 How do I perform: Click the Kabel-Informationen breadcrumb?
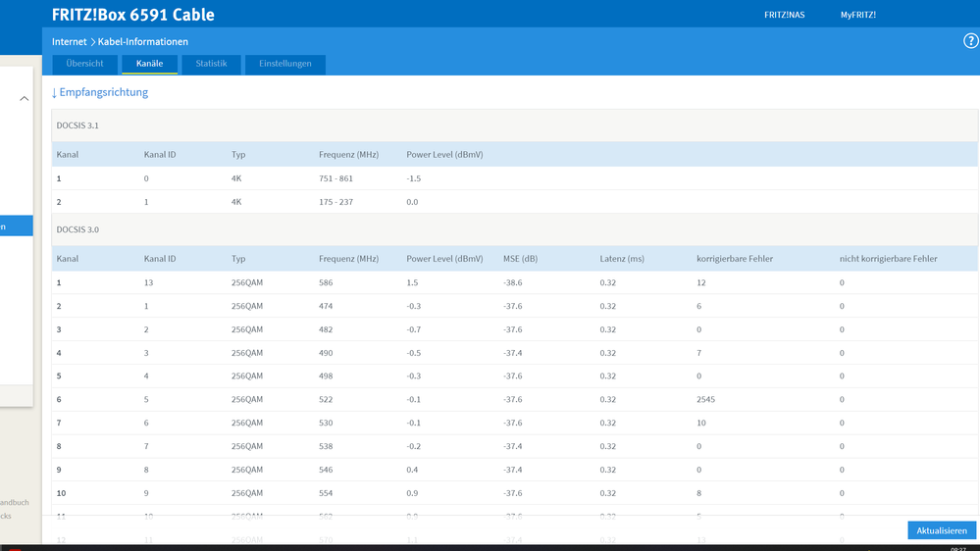(x=142, y=42)
